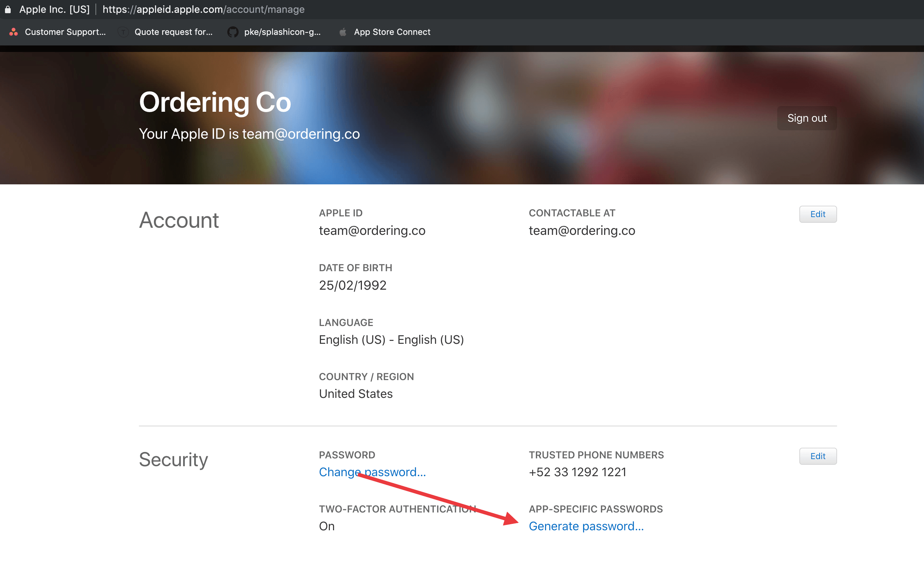Click the United States country value

[355, 394]
